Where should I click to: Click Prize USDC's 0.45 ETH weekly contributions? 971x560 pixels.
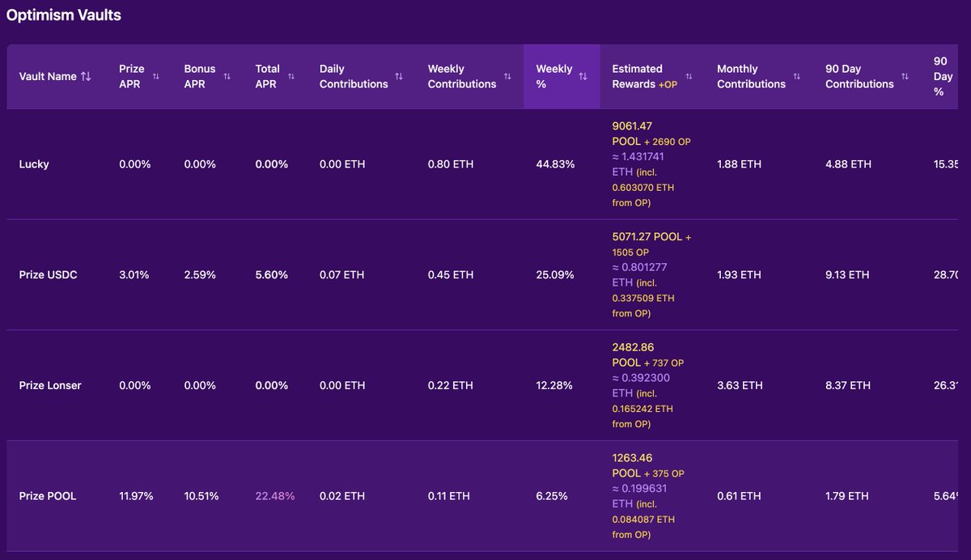pyautogui.click(x=451, y=275)
